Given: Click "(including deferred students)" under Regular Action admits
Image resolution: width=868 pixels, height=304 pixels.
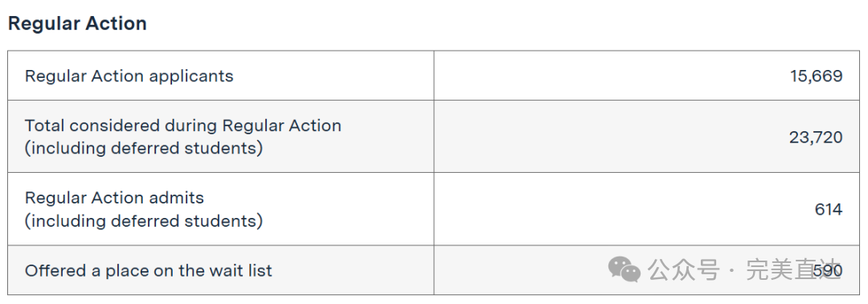Looking at the screenshot, I should tap(143, 221).
